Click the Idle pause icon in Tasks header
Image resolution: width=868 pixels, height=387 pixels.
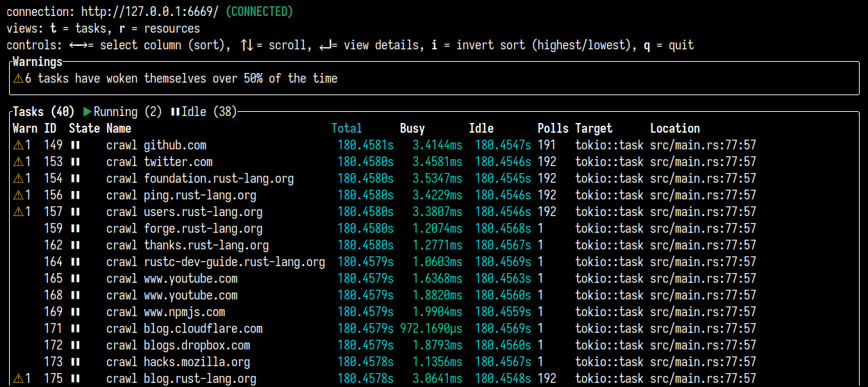coord(175,112)
